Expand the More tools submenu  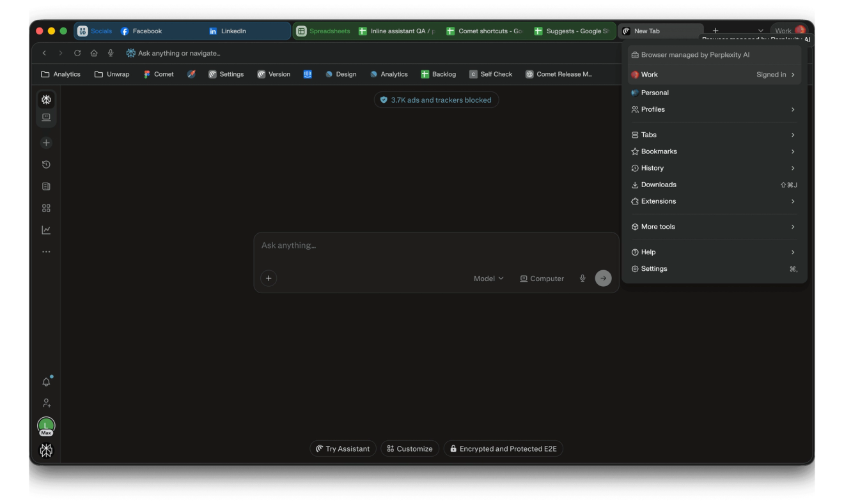coord(714,227)
